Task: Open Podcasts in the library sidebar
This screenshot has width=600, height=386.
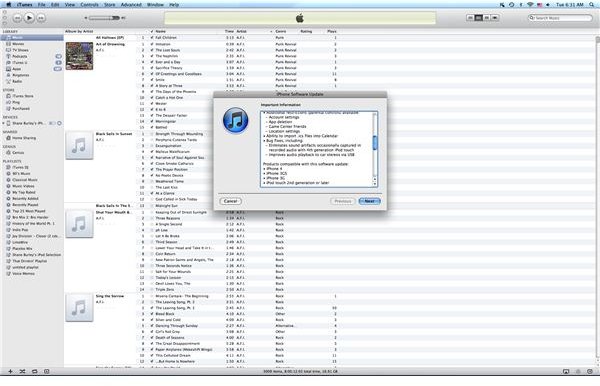Action: coord(32,56)
